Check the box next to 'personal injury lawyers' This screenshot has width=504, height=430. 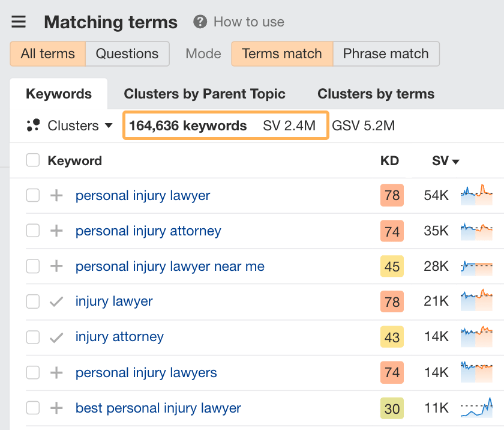click(x=33, y=372)
